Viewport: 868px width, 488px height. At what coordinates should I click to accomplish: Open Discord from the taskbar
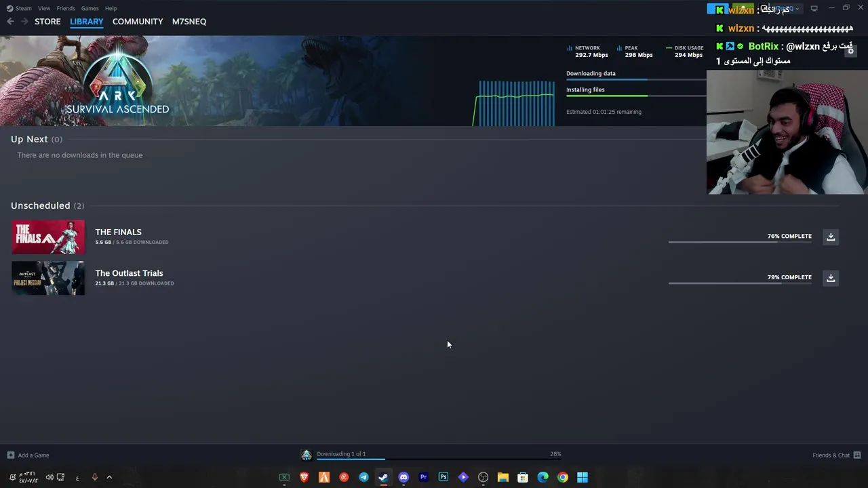[403, 477]
